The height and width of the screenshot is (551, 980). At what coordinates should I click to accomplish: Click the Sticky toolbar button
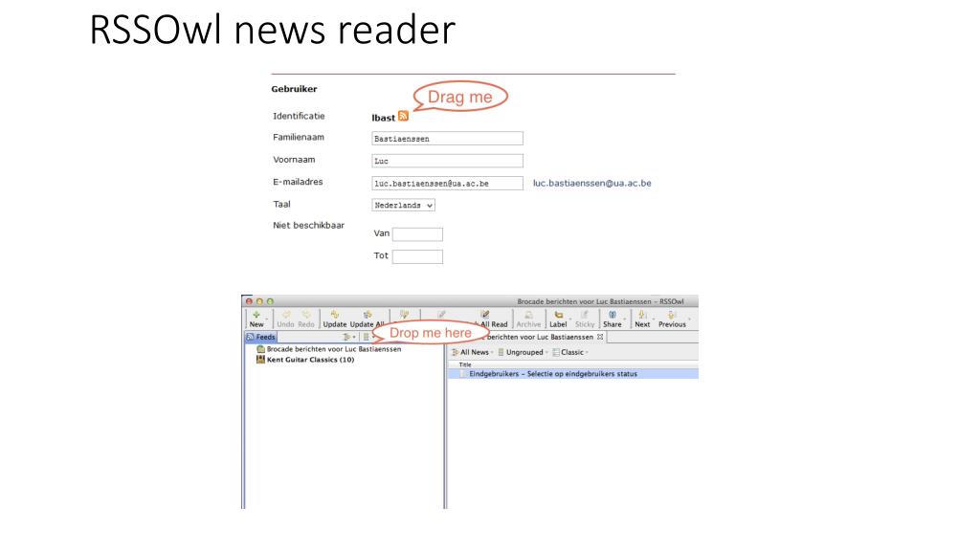pyautogui.click(x=585, y=320)
